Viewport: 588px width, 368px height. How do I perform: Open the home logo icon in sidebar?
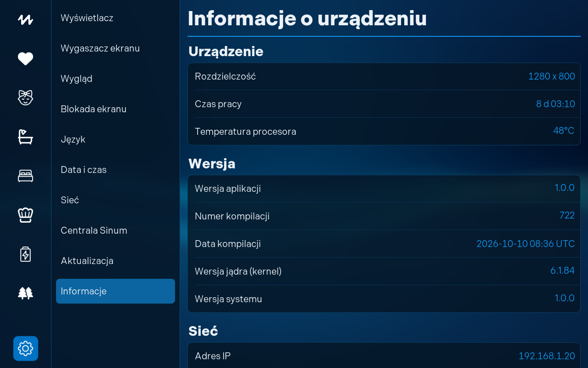(25, 20)
